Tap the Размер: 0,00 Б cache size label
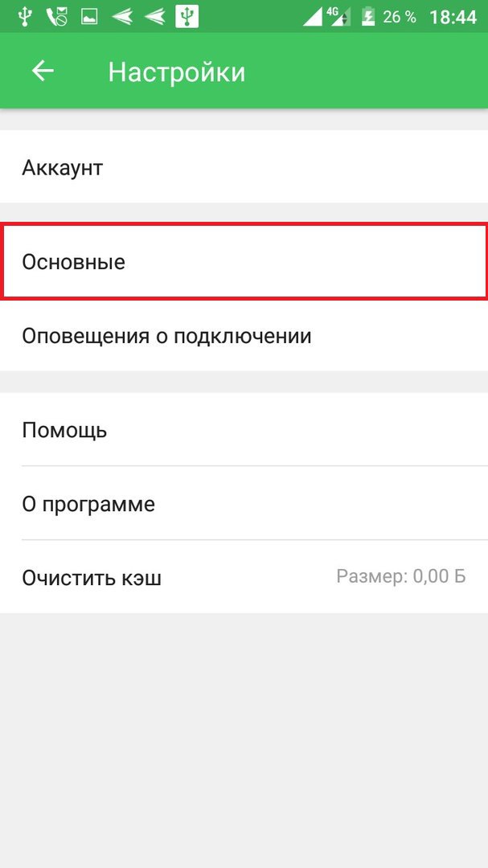 click(x=400, y=576)
